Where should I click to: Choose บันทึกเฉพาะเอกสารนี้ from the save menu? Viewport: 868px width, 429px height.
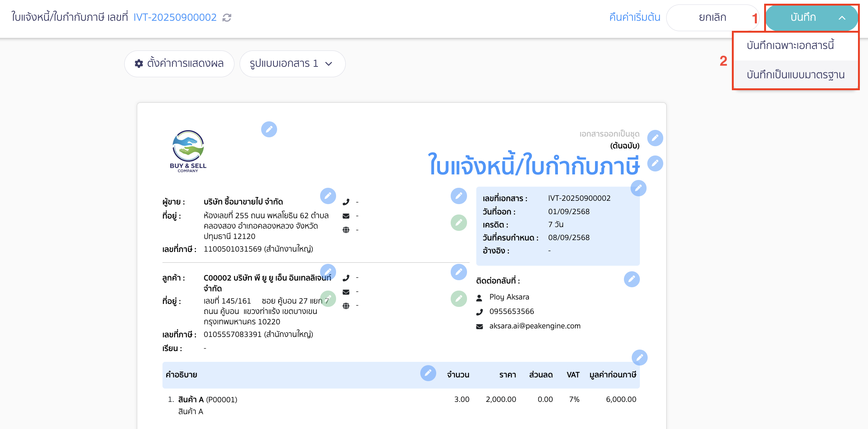pos(796,46)
